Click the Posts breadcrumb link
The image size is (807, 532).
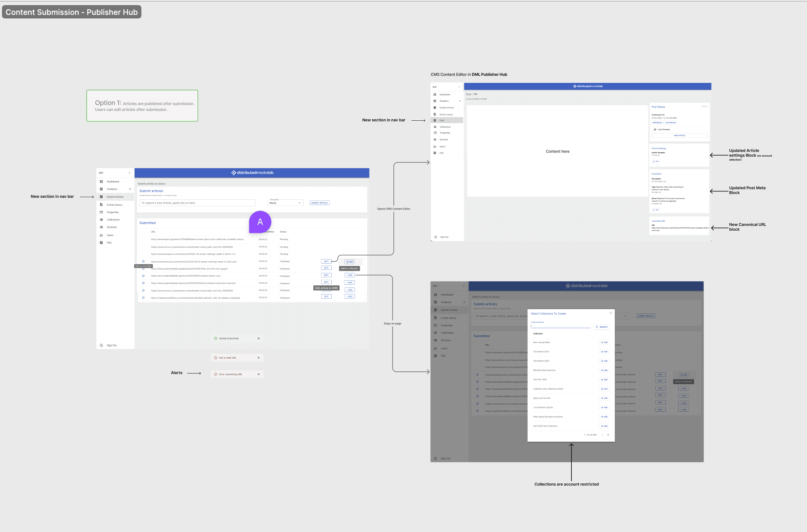point(468,94)
